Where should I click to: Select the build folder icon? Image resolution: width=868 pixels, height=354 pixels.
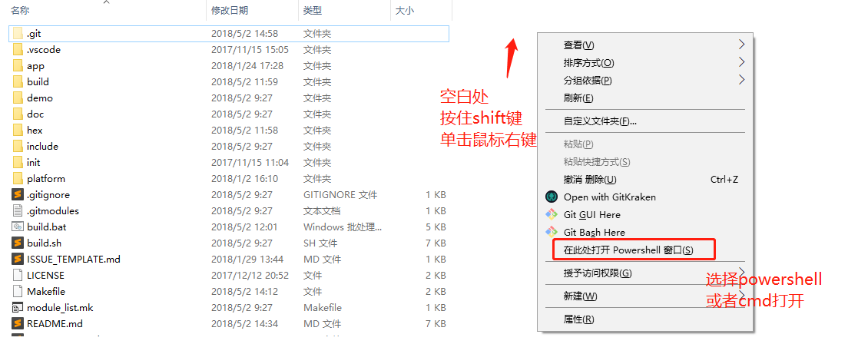(17, 82)
